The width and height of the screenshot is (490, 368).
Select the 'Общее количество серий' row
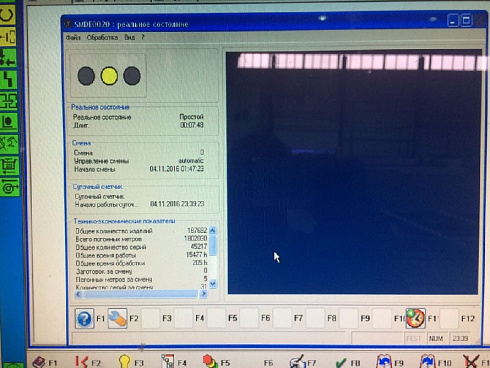(141, 247)
